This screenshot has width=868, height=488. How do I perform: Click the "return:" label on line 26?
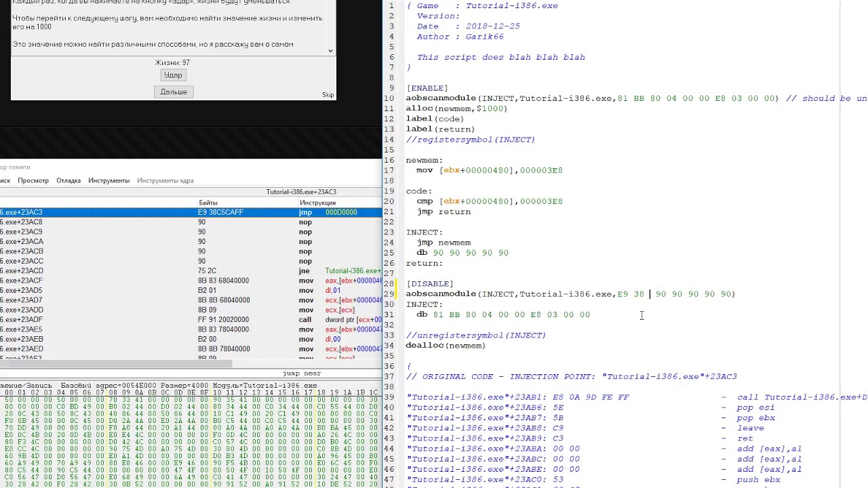425,263
